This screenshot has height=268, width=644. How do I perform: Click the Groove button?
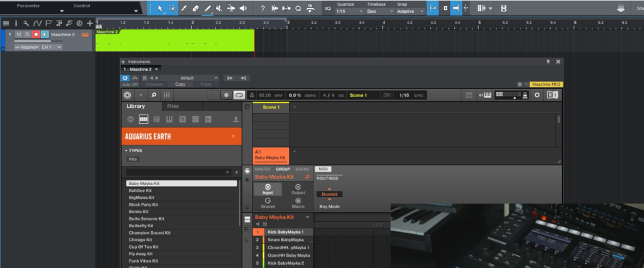tap(268, 203)
